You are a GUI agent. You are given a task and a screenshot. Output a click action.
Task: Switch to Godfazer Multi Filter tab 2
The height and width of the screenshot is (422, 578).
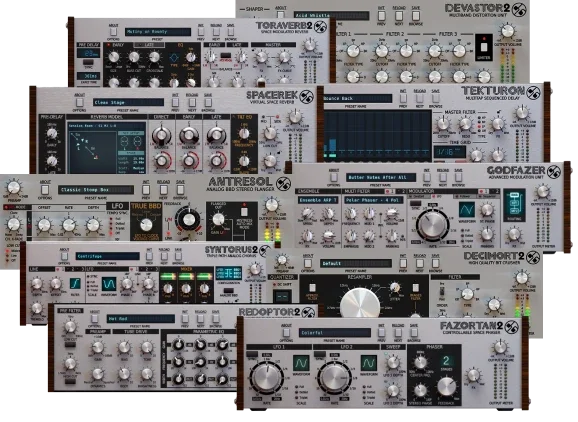click(x=403, y=192)
